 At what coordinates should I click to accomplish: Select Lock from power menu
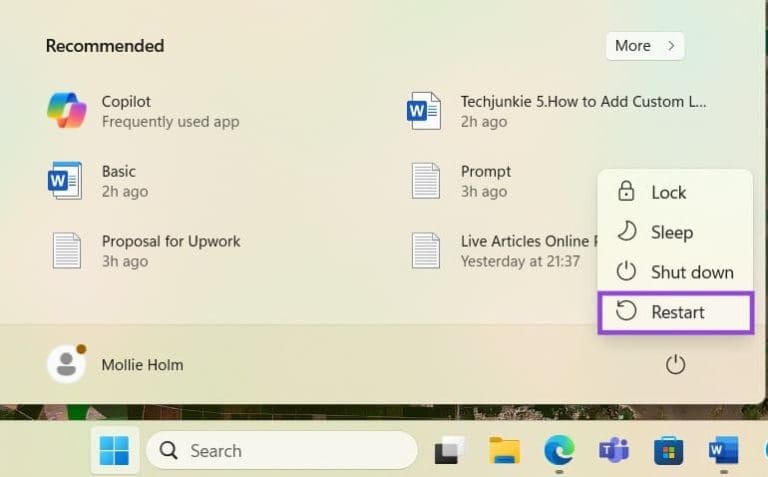click(667, 192)
